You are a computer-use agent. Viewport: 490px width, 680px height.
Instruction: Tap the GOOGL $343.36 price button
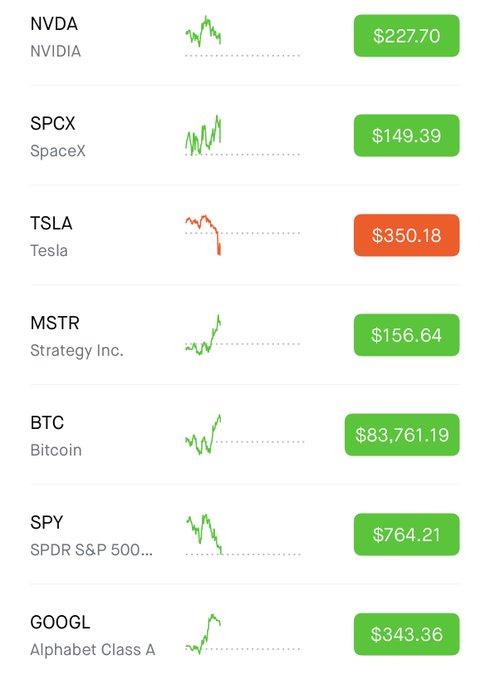406,634
